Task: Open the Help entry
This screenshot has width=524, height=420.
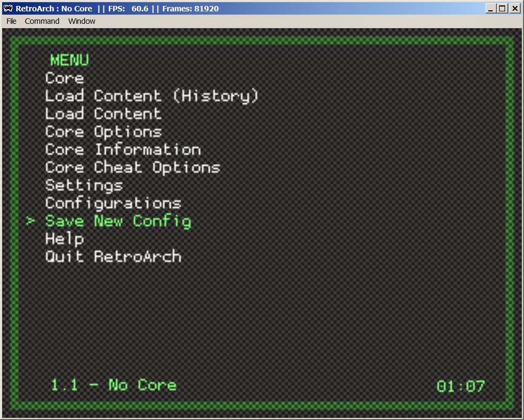Action: pos(64,239)
